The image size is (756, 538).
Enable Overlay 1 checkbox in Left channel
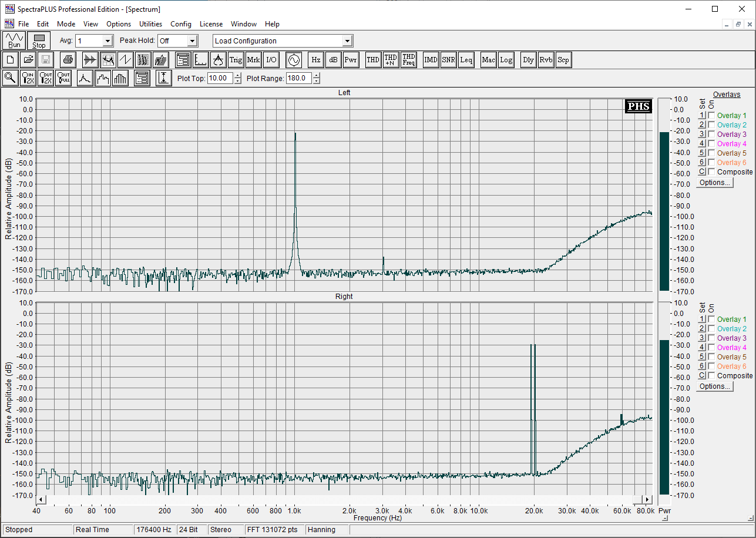pos(711,116)
